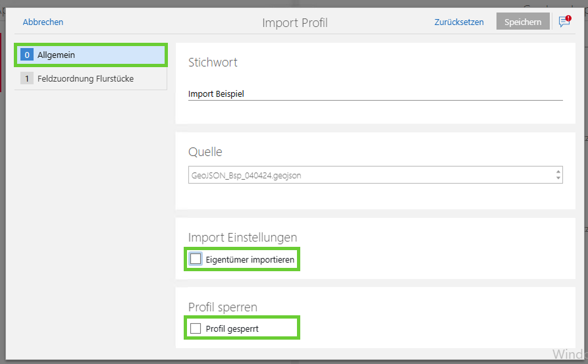Image resolution: width=588 pixels, height=364 pixels.
Task: Click the number 0 badge beside Allgemein
Action: coord(26,55)
